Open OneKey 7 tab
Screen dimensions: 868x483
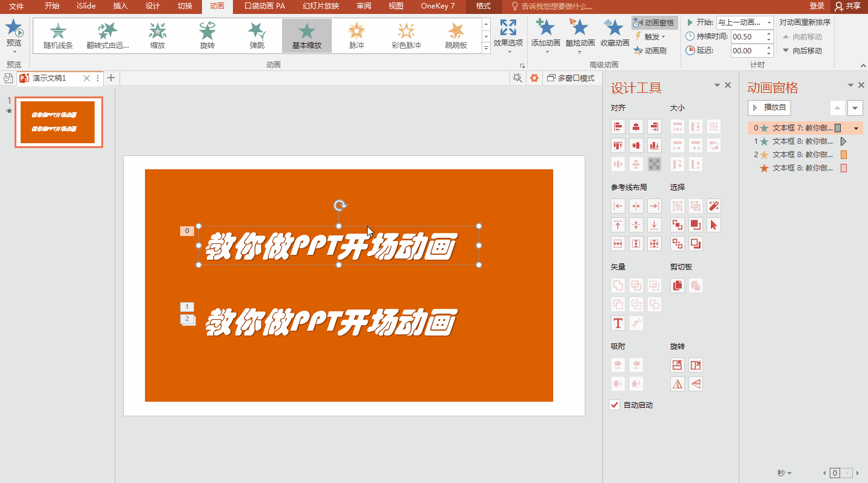(x=438, y=6)
